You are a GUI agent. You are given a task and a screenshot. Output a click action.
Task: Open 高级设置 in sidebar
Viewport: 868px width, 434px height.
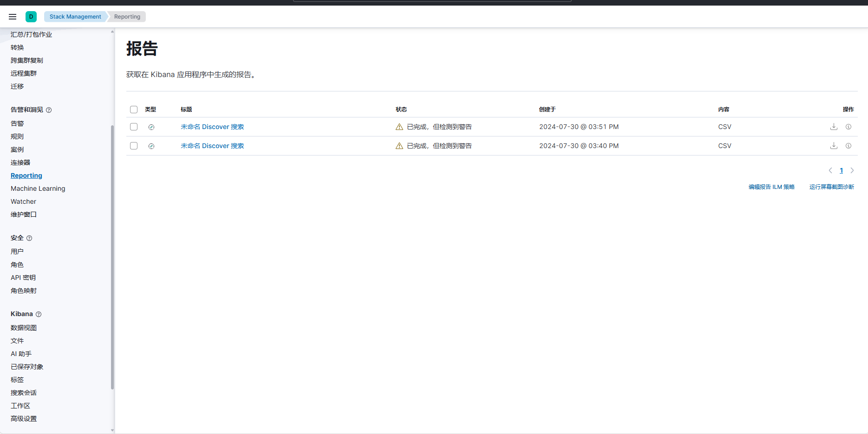24,419
